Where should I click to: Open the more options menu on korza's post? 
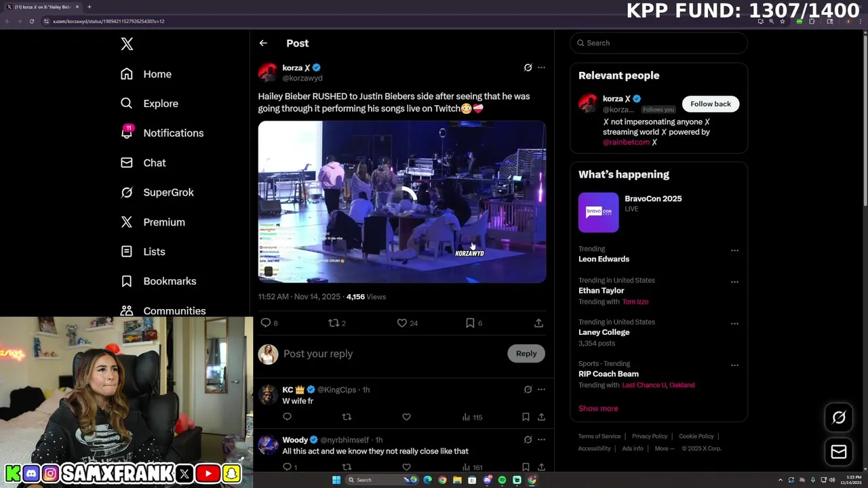[x=541, y=68]
